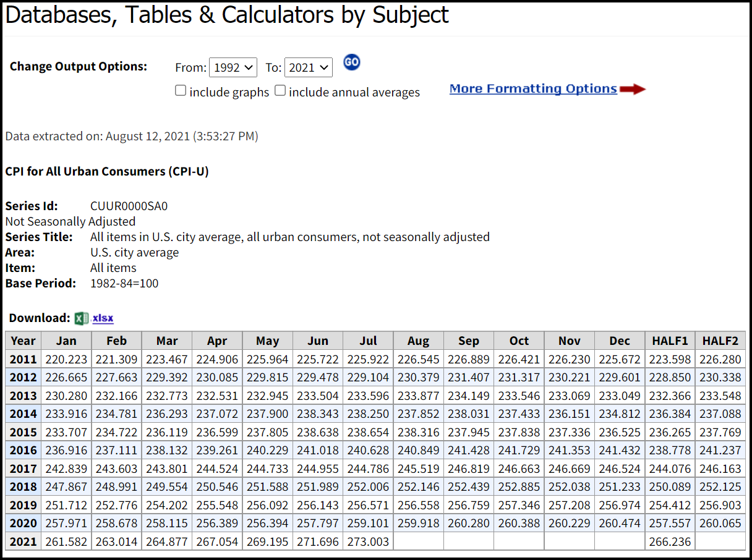This screenshot has width=752, height=560.
Task: Open the To year dropdown
Action: pyautogui.click(x=309, y=67)
